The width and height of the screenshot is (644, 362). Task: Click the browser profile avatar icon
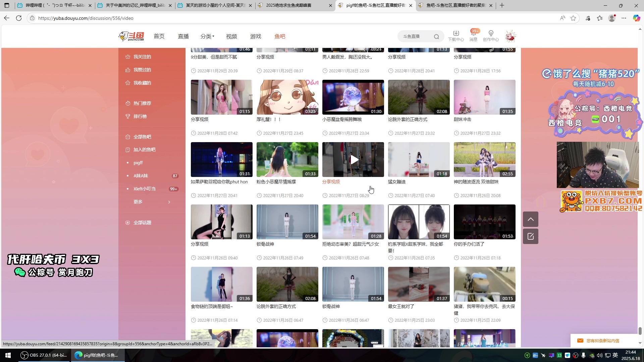[x=612, y=18]
